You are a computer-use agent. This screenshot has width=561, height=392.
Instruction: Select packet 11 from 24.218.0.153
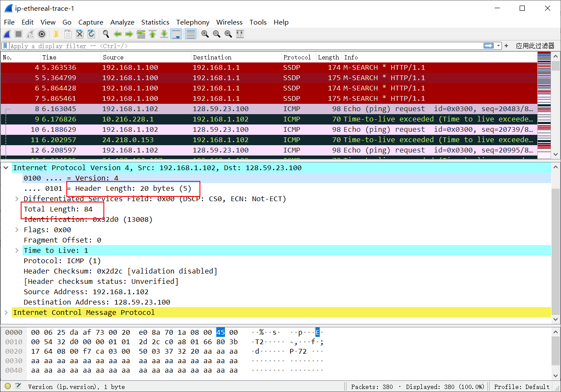(269, 140)
